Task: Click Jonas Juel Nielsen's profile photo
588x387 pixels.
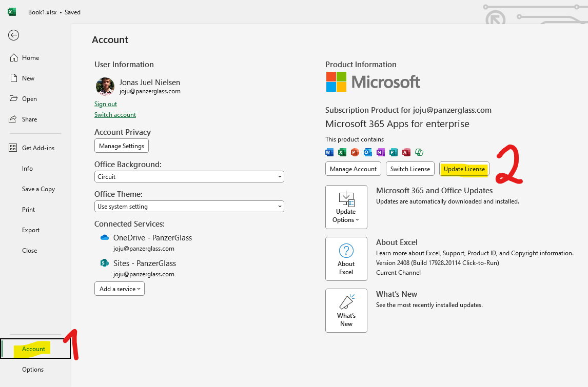Action: 105,87
